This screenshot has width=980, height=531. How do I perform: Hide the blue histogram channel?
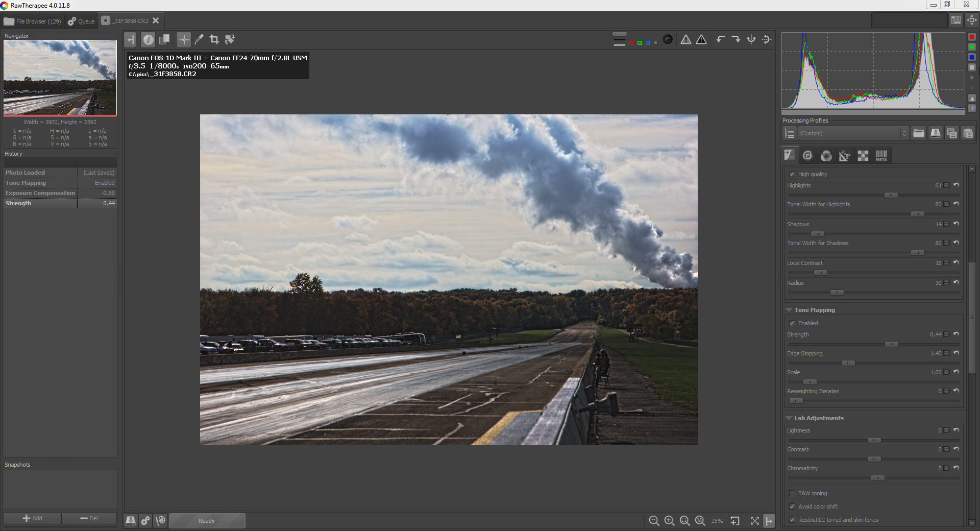[x=972, y=57]
